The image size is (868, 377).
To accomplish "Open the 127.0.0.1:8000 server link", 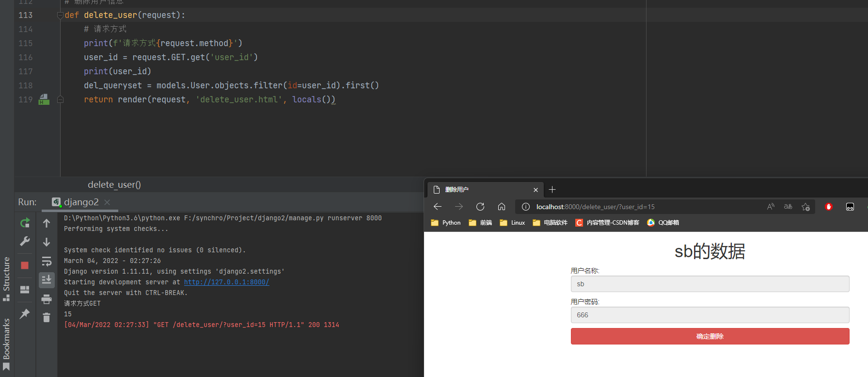I will tap(226, 282).
